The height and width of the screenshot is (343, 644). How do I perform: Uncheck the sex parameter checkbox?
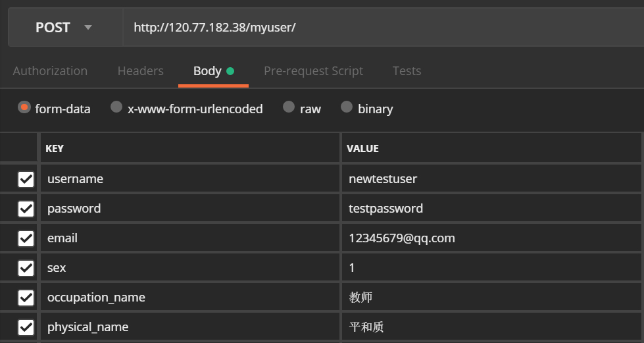(x=26, y=268)
